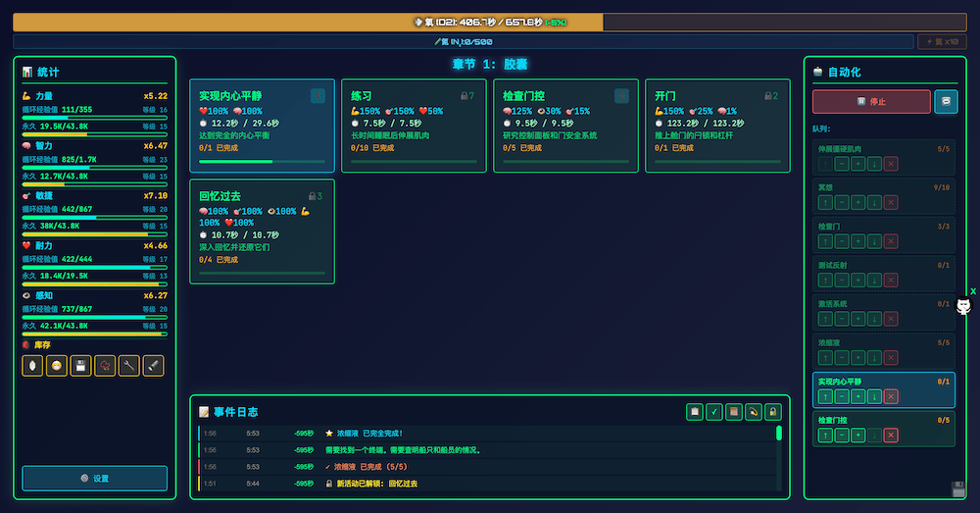Click the red cloud item in inventory
980x513 pixels.
coord(105,366)
